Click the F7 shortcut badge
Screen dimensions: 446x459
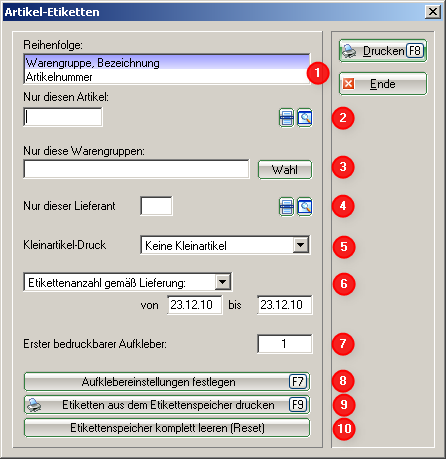point(298,381)
